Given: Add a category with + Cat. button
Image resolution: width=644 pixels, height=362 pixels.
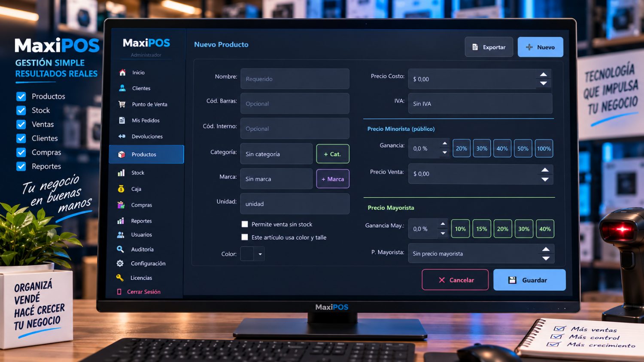Looking at the screenshot, I should pos(333,154).
